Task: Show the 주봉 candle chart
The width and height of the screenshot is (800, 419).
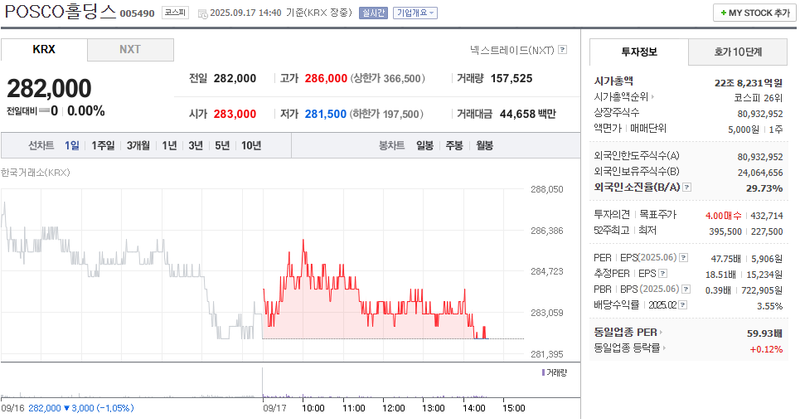Action: coord(454,145)
